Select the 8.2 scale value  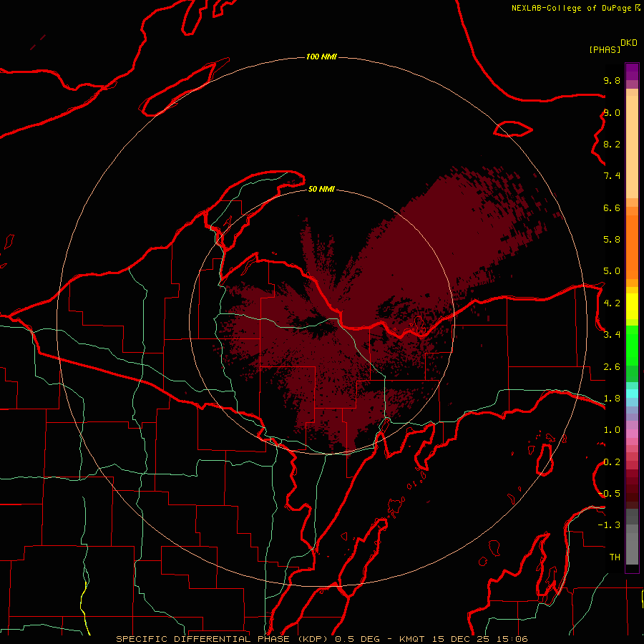(612, 144)
